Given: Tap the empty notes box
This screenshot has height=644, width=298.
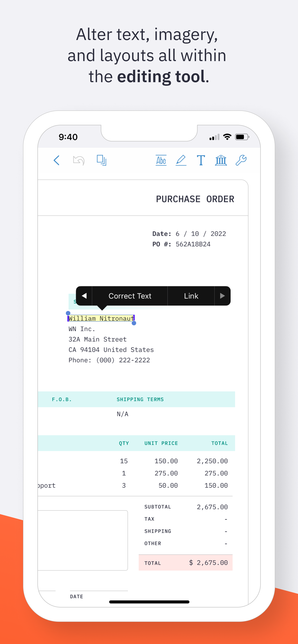Looking at the screenshot, I should [83, 540].
